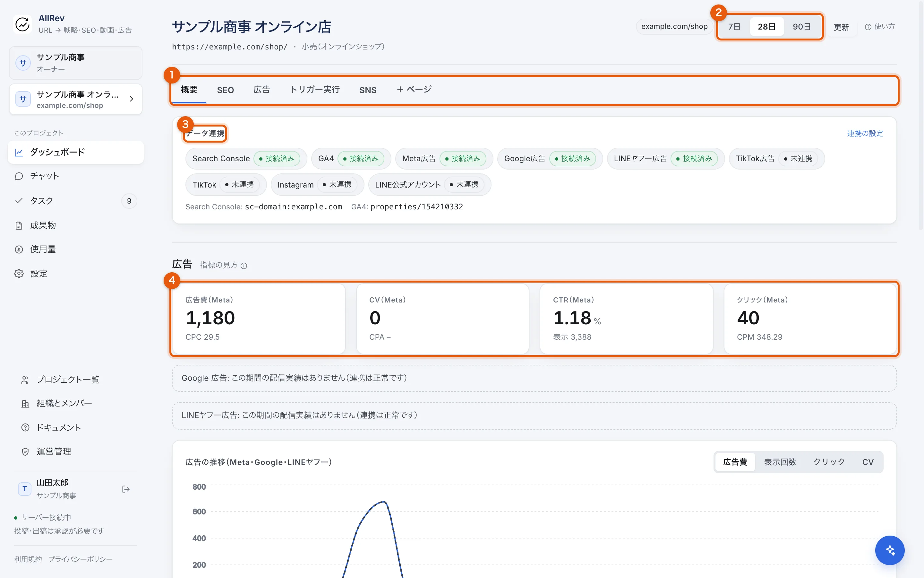Open 利用規約 link
The height and width of the screenshot is (578, 924).
pos(28,559)
